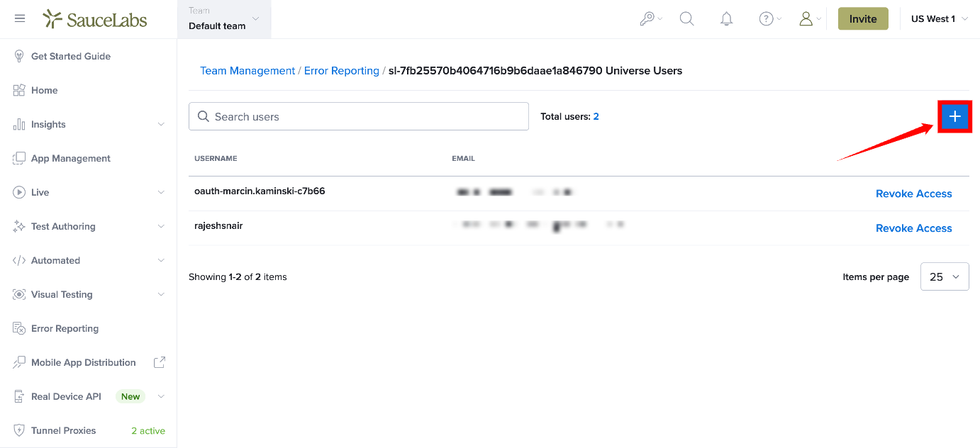This screenshot has width=980, height=448.
Task: Click the SauceLabs logo
Action: (x=95, y=19)
